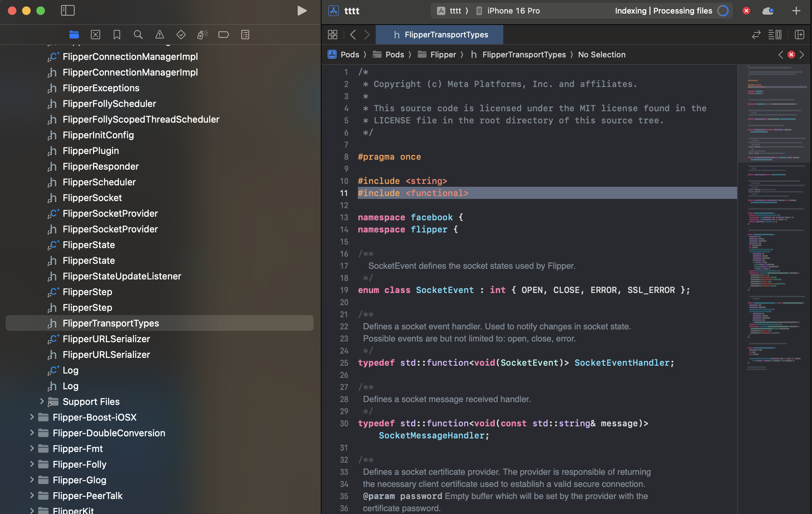
Task: Click the red error indicator in toolbar
Action: [x=746, y=11]
